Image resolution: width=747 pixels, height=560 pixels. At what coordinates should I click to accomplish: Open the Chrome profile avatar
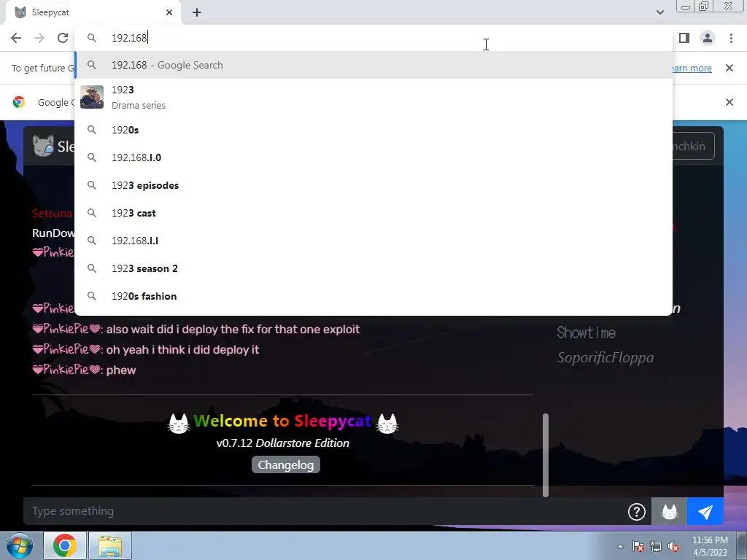[708, 38]
